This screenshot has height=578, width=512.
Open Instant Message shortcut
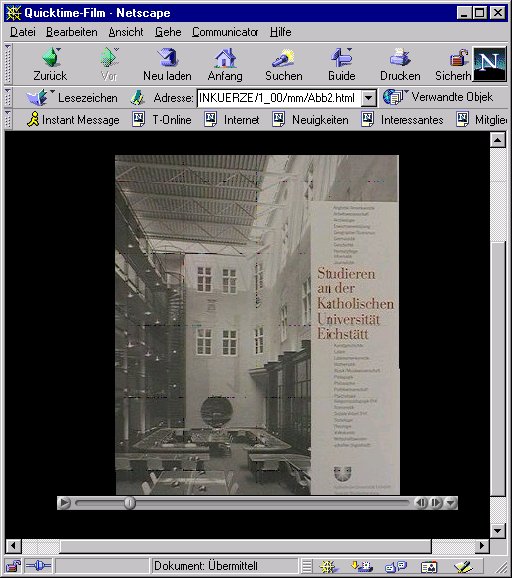tap(73, 119)
